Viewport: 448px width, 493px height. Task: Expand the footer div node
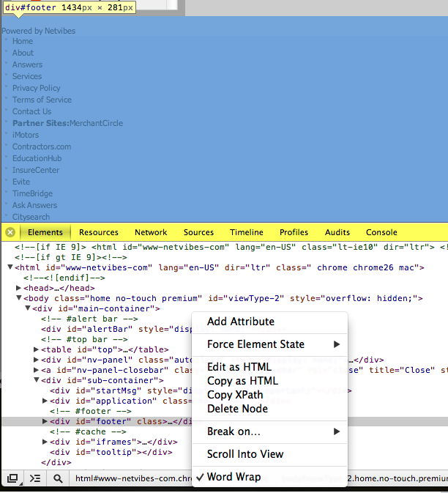click(45, 421)
